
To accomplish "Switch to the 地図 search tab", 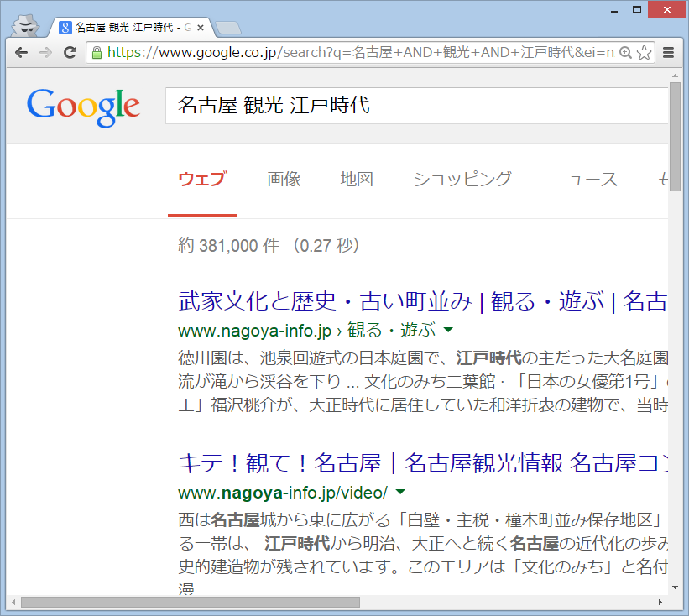I will click(x=357, y=179).
